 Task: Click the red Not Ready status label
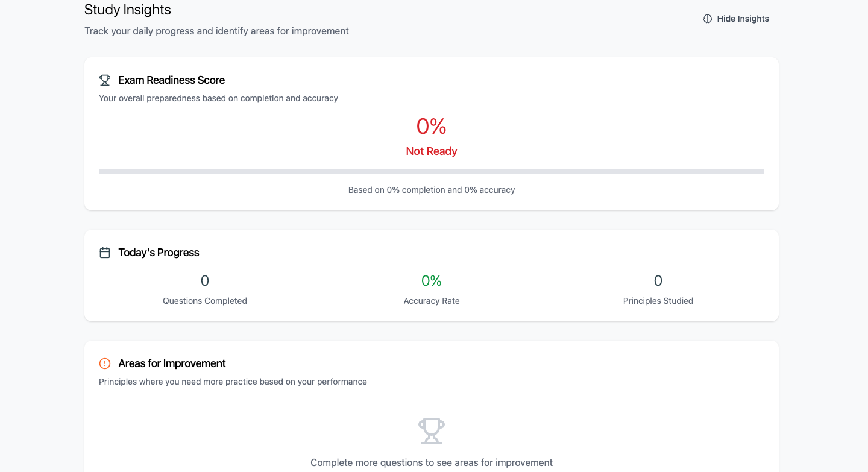(432, 151)
